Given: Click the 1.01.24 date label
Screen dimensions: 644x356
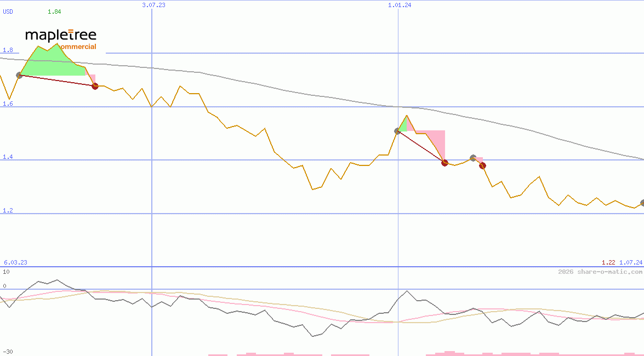Looking at the screenshot, I should pos(399,5).
